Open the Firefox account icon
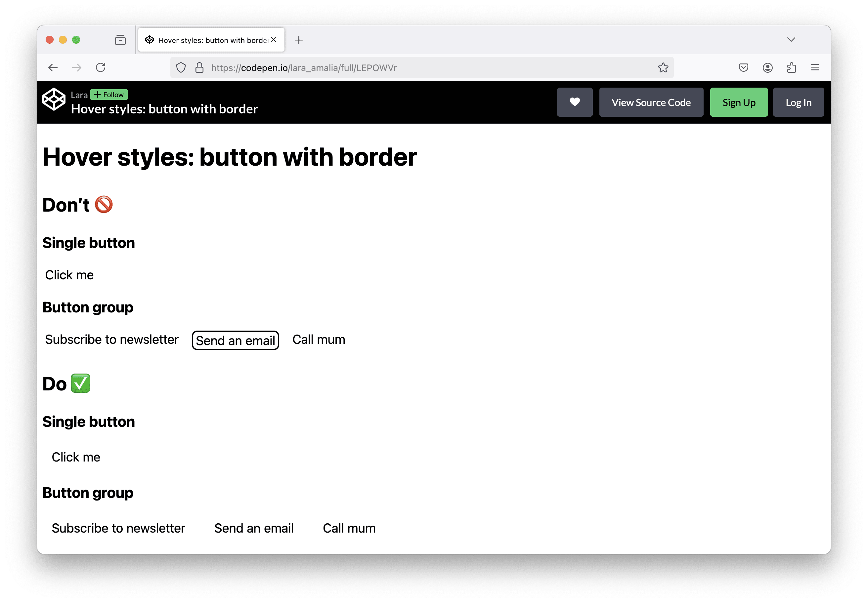This screenshot has width=868, height=603. 767,67
